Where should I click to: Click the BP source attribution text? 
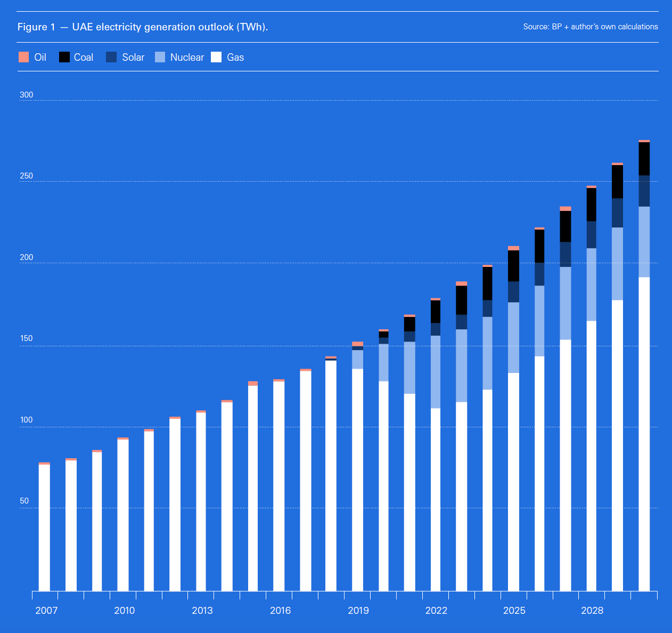(x=590, y=27)
